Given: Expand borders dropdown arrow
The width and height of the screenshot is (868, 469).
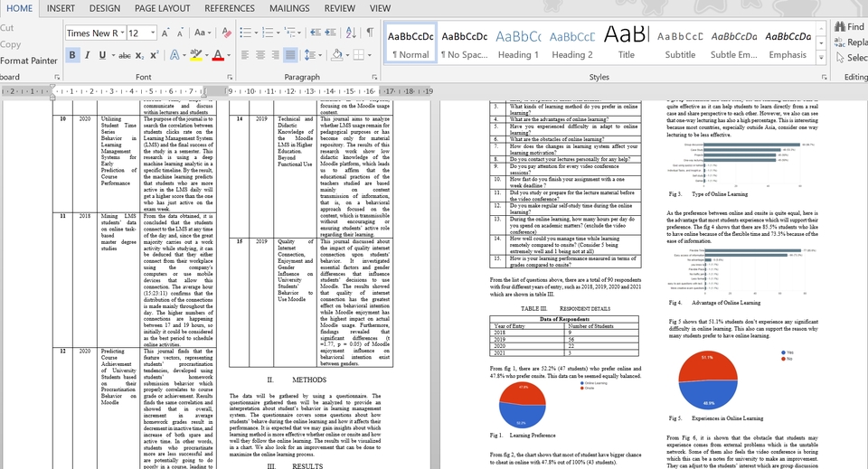Looking at the screenshot, I should click(x=369, y=55).
